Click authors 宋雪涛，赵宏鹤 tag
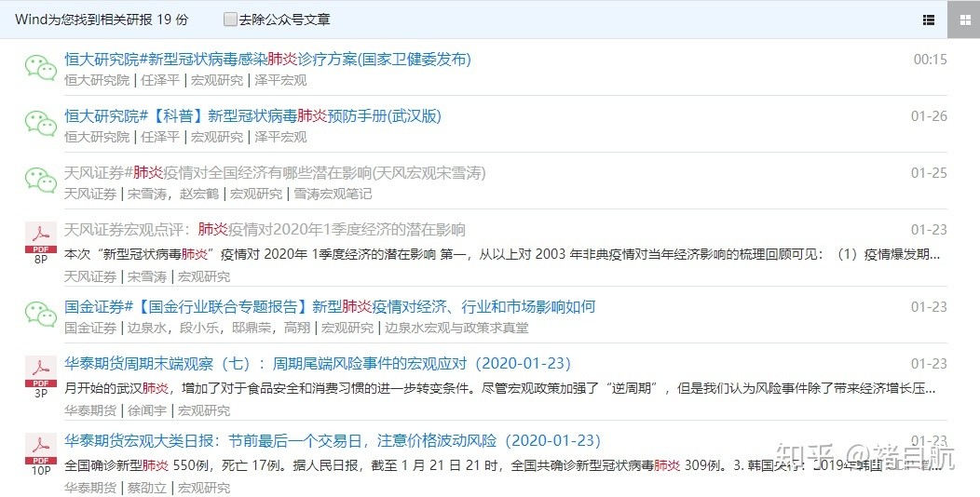Viewport: 980px width, 497px height. (173, 195)
